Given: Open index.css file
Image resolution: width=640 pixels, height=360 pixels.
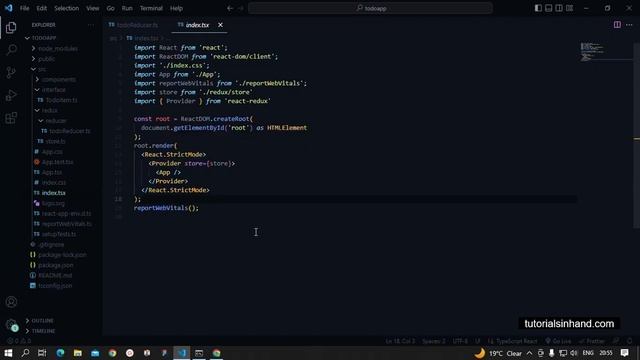Looking at the screenshot, I should click(53, 182).
